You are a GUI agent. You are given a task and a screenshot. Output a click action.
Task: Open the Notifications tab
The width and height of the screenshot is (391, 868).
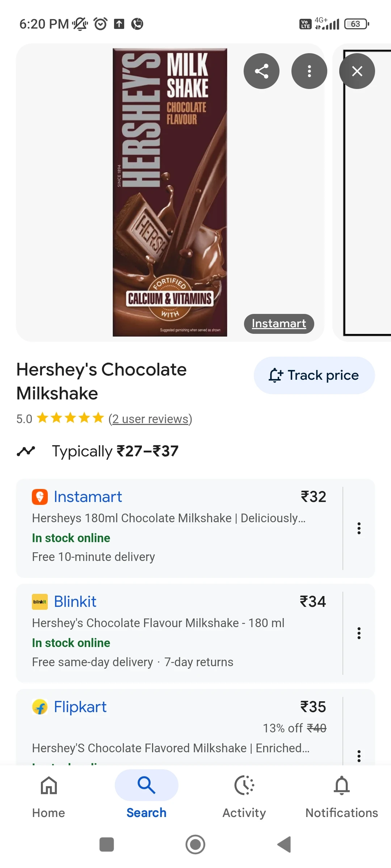(x=342, y=795)
